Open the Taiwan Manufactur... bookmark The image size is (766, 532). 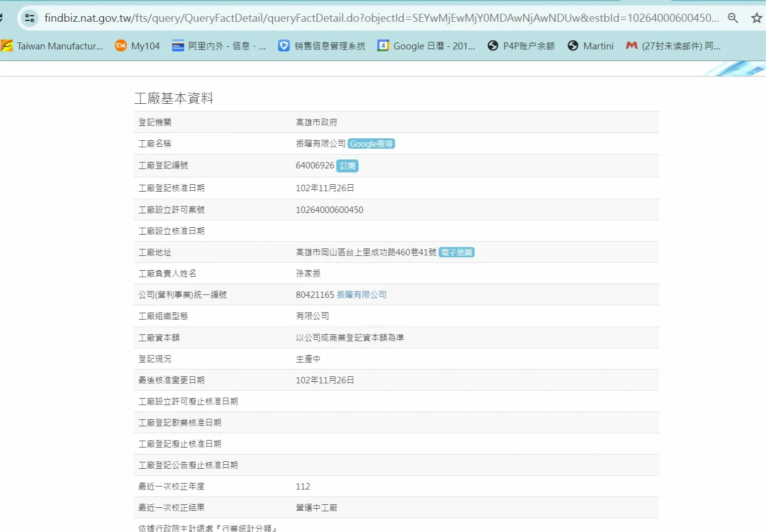click(52, 46)
